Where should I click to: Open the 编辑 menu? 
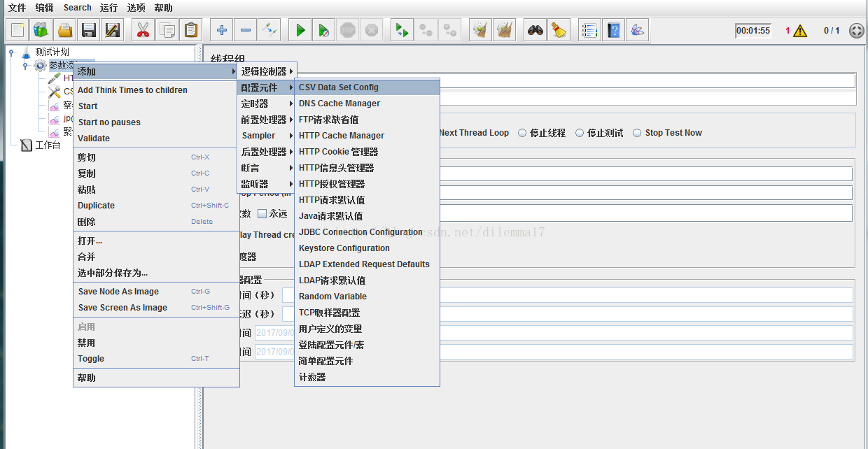[44, 8]
